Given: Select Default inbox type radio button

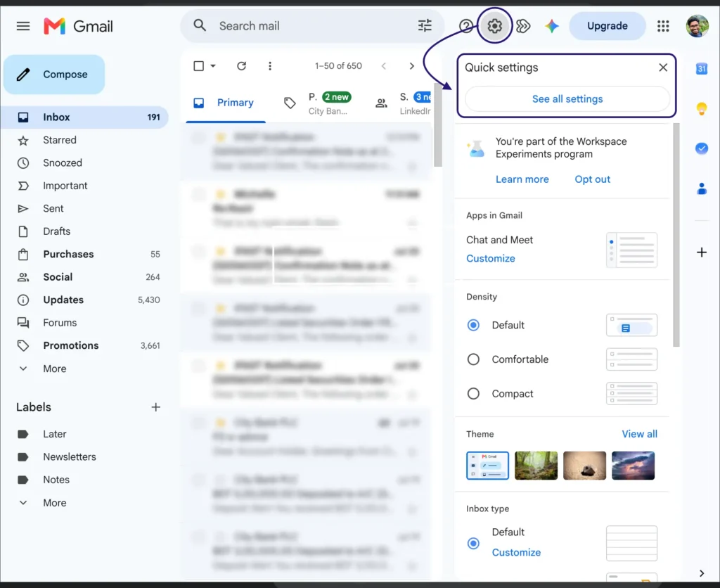Looking at the screenshot, I should [473, 544].
